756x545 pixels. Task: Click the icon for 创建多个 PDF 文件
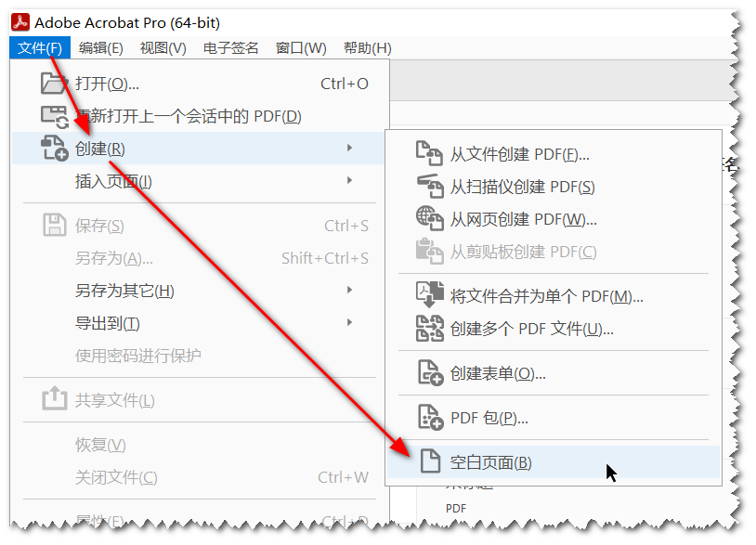coord(430,328)
